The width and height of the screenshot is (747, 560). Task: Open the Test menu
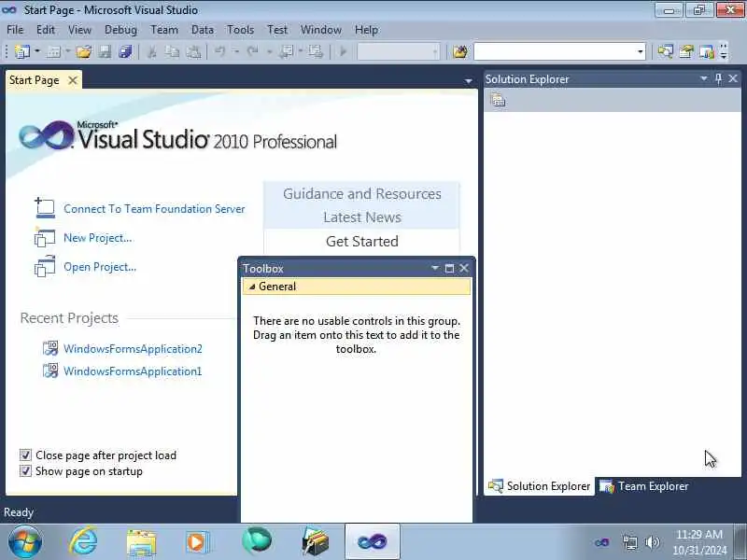point(277,30)
